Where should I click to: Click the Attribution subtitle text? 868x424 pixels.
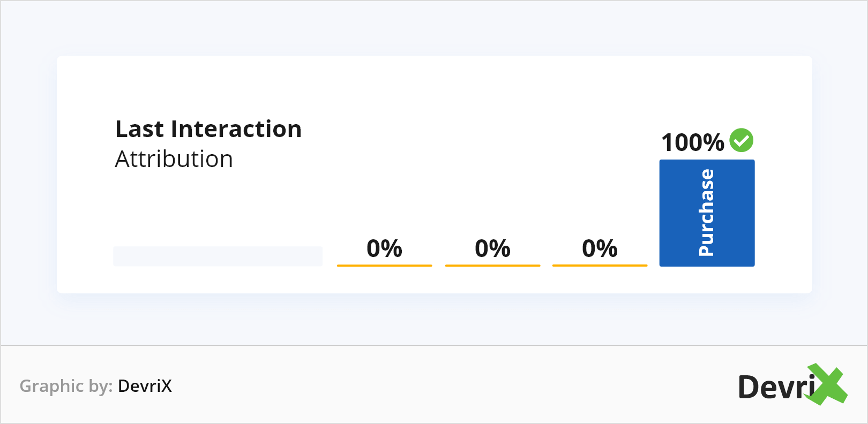point(174,159)
